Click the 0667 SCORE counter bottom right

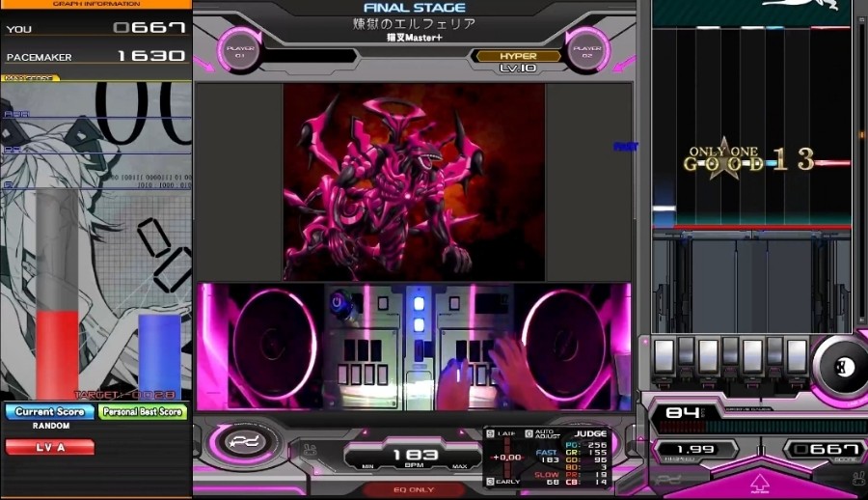(827, 449)
